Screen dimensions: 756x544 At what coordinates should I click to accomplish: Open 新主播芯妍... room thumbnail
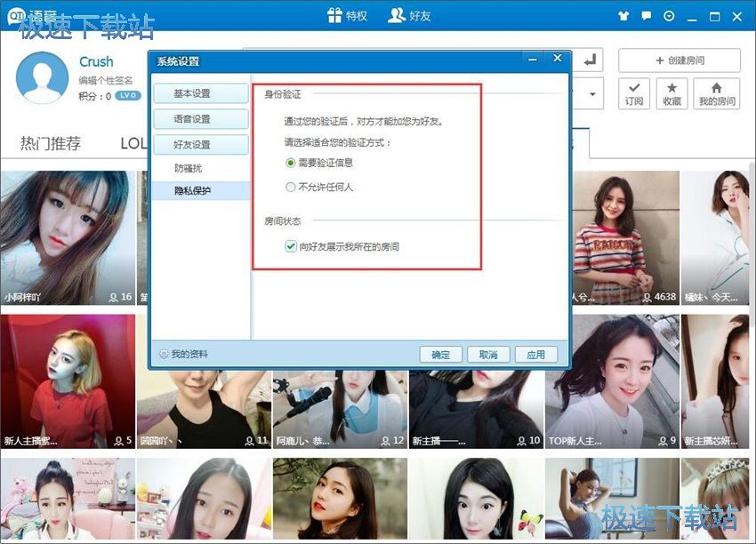click(715, 381)
